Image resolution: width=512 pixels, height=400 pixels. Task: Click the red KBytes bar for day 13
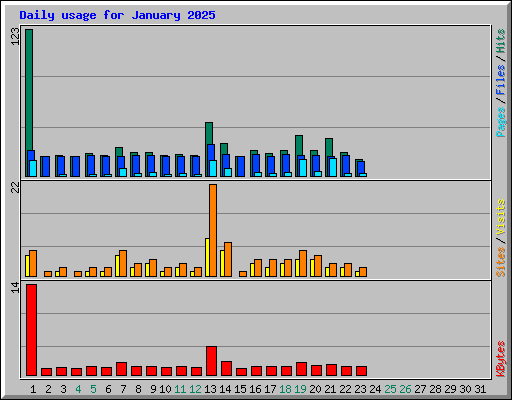click(x=211, y=361)
